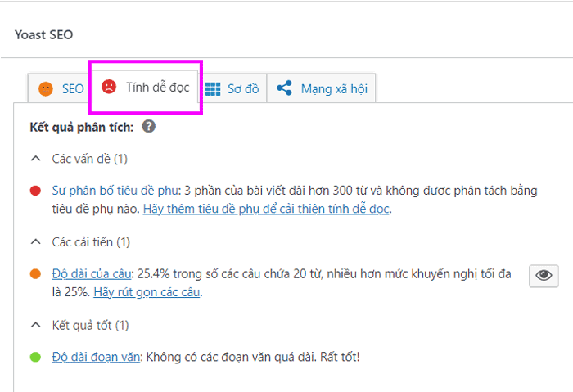Click the orange neutral face SEO icon
The height and width of the screenshot is (392, 573).
46,88
